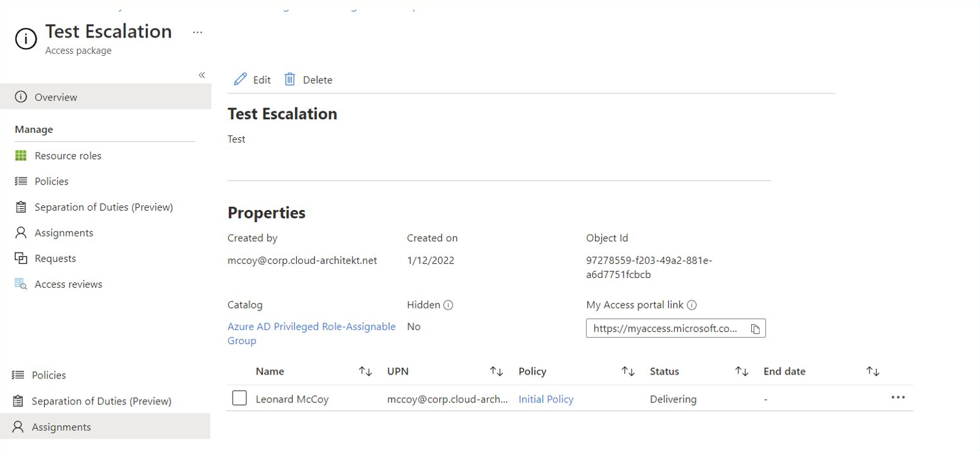
Task: Click info icon next to Hidden
Action: tap(448, 305)
